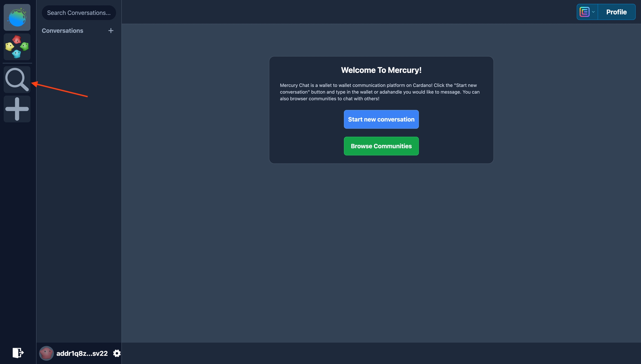The image size is (641, 364).
Task: Click the divider line below community icons
Action: 17,63
